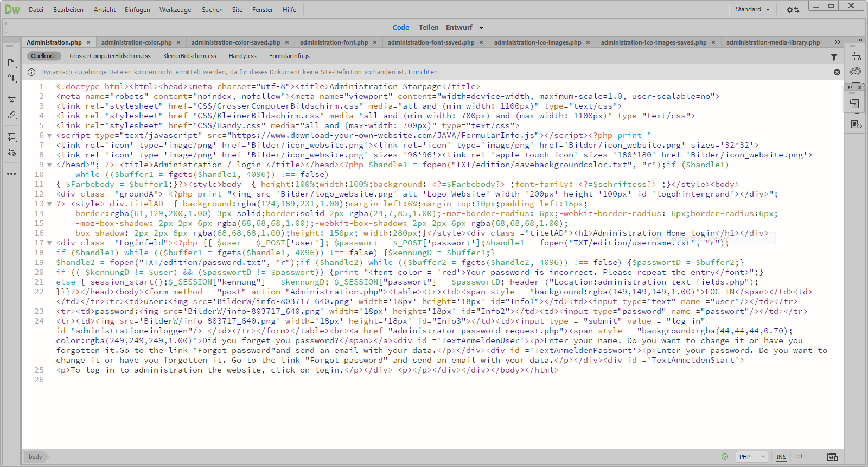The image size is (868, 467).
Task: Open the Standard workspace dropdown
Action: tap(752, 9)
